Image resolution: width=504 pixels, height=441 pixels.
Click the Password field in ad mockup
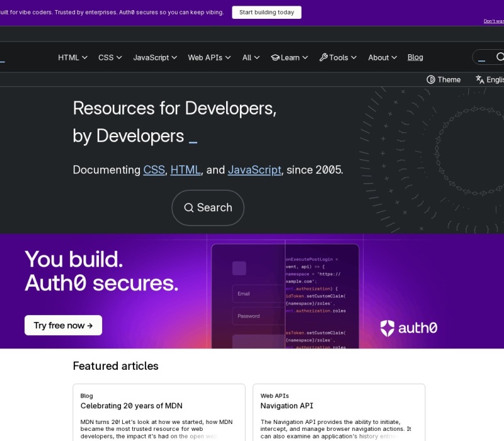tap(258, 316)
